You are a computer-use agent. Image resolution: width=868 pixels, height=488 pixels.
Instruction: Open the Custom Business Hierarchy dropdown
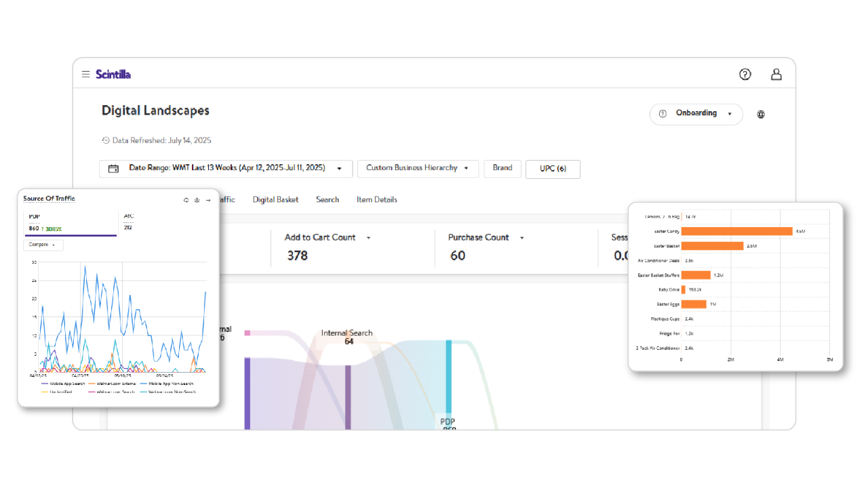point(418,168)
